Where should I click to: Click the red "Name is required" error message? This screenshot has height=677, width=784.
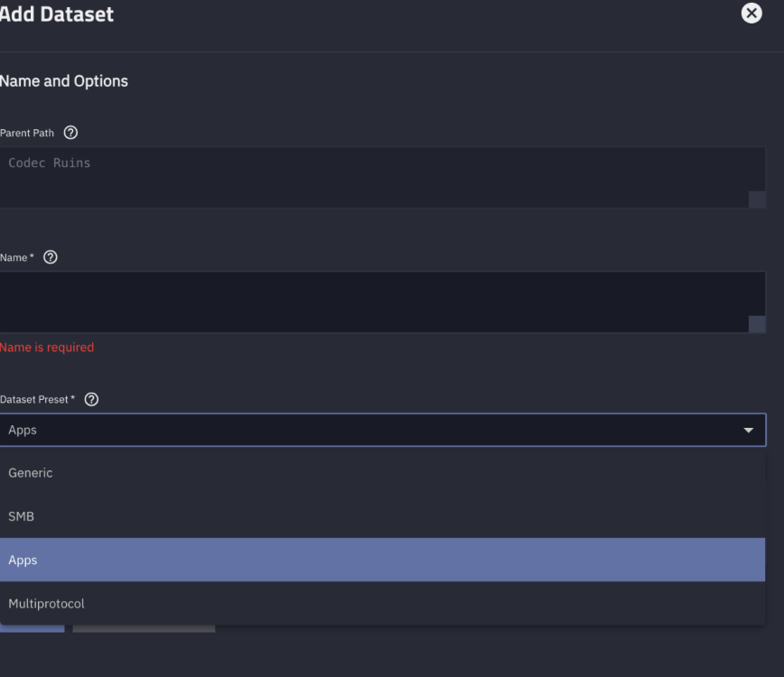pos(47,348)
